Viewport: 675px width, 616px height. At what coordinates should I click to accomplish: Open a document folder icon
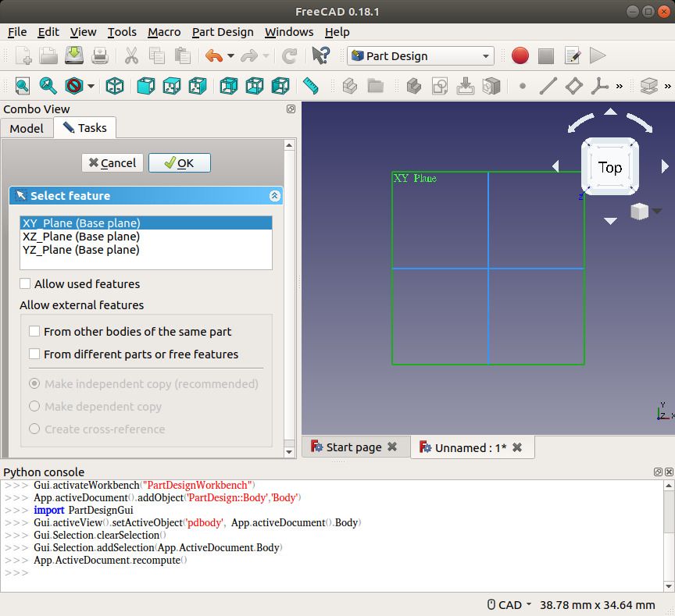coord(48,56)
